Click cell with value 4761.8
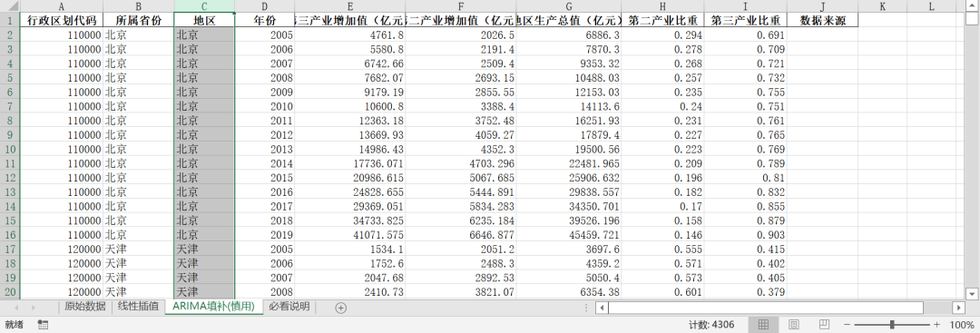The width and height of the screenshot is (980, 333). [350, 34]
